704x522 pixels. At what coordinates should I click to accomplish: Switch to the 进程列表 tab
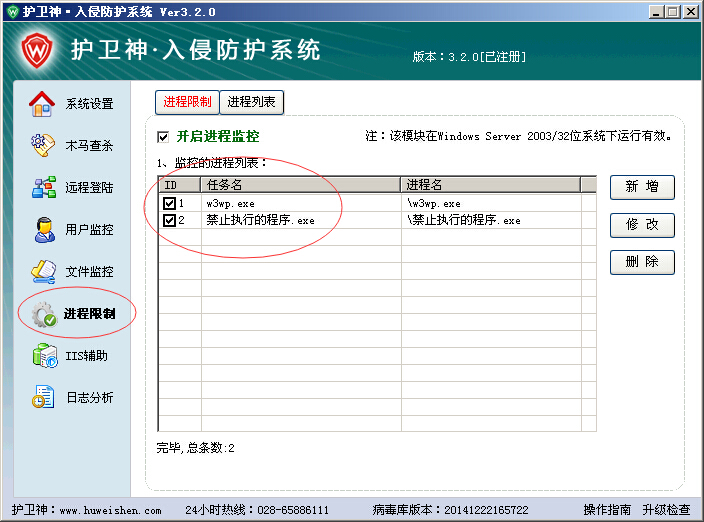pos(251,102)
